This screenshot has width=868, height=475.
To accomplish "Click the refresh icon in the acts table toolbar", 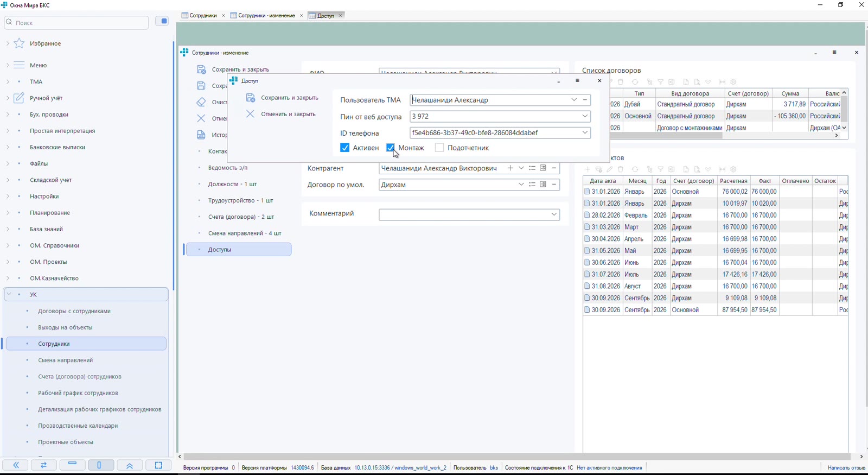I will [635, 169].
